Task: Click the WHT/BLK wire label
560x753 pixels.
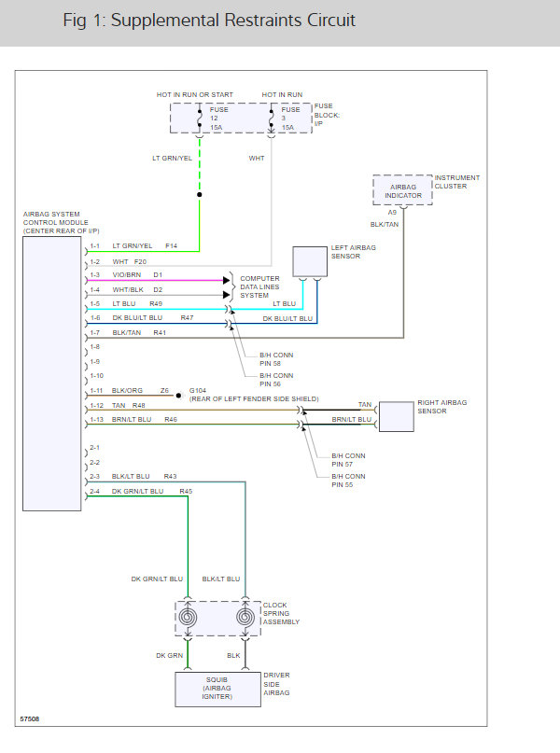Action: (x=128, y=289)
